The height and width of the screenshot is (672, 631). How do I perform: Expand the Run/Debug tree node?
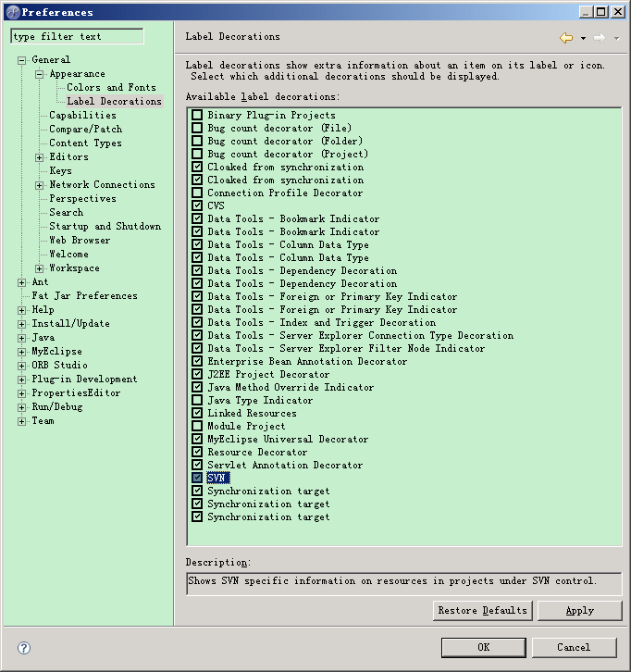click(x=21, y=407)
